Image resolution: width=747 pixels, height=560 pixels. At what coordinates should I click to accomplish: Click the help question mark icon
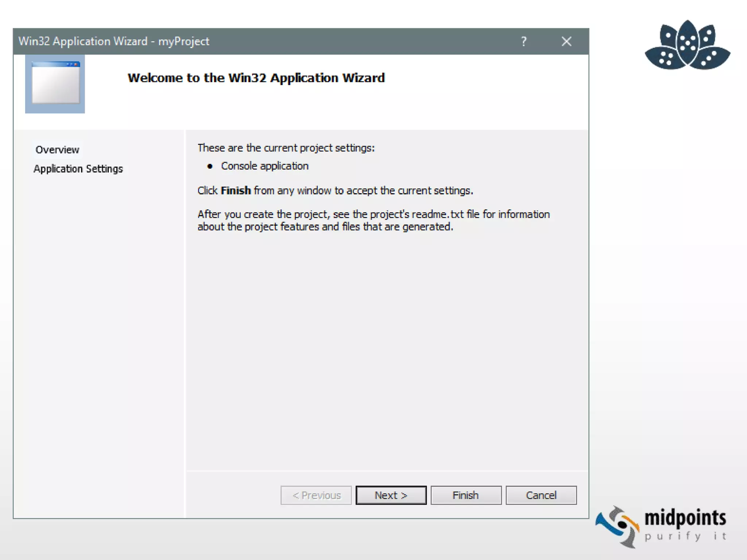[524, 41]
